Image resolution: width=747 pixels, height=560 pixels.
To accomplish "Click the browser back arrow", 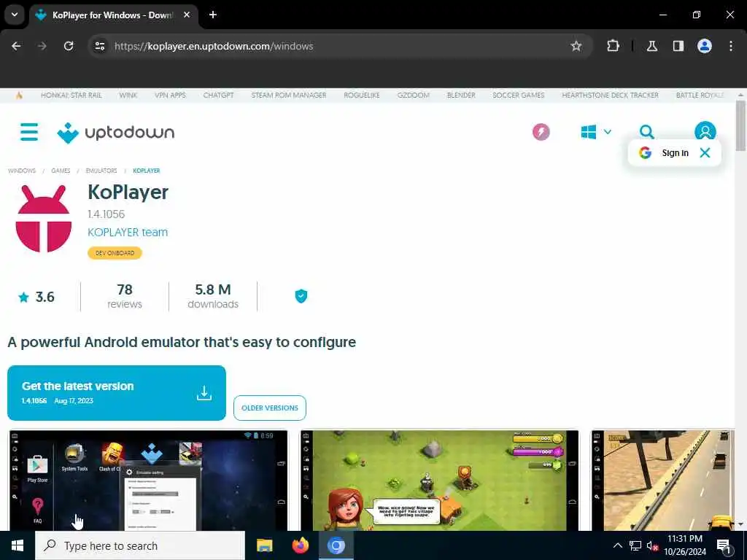I will coord(16,46).
